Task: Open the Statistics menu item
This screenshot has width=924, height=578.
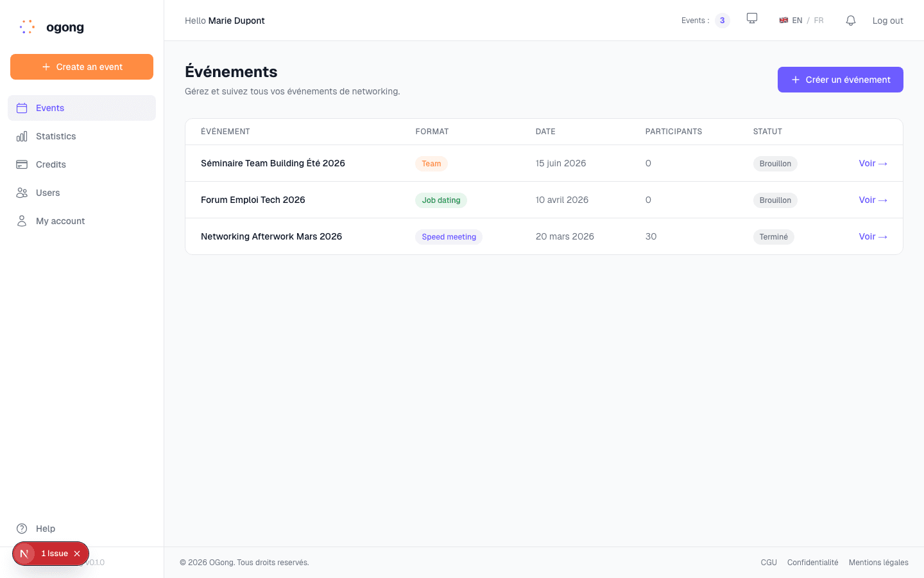Action: tap(56, 136)
